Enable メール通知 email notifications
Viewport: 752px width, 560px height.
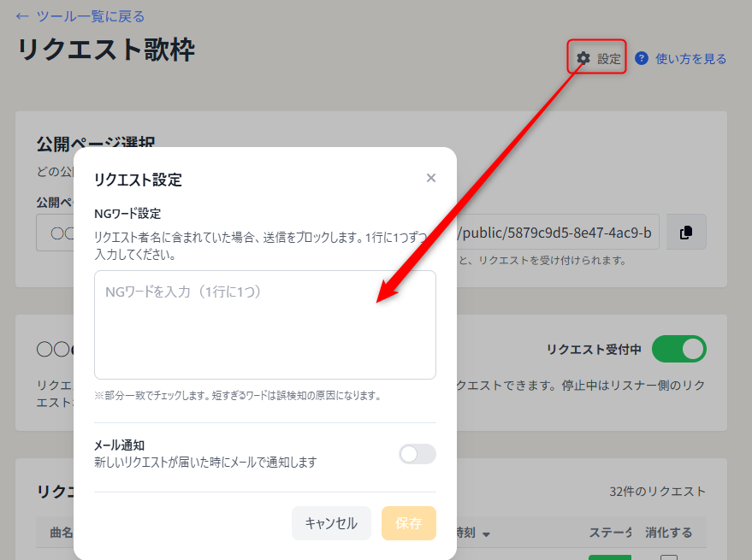coord(417,454)
